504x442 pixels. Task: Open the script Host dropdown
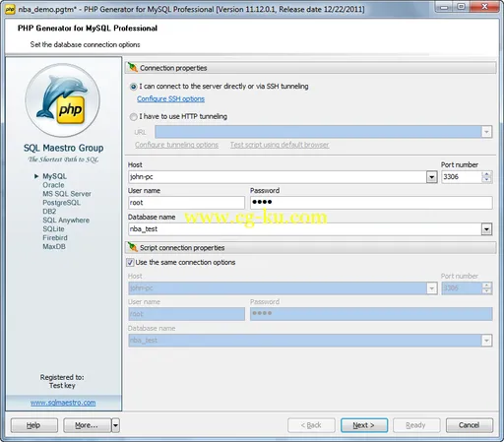[x=432, y=288]
